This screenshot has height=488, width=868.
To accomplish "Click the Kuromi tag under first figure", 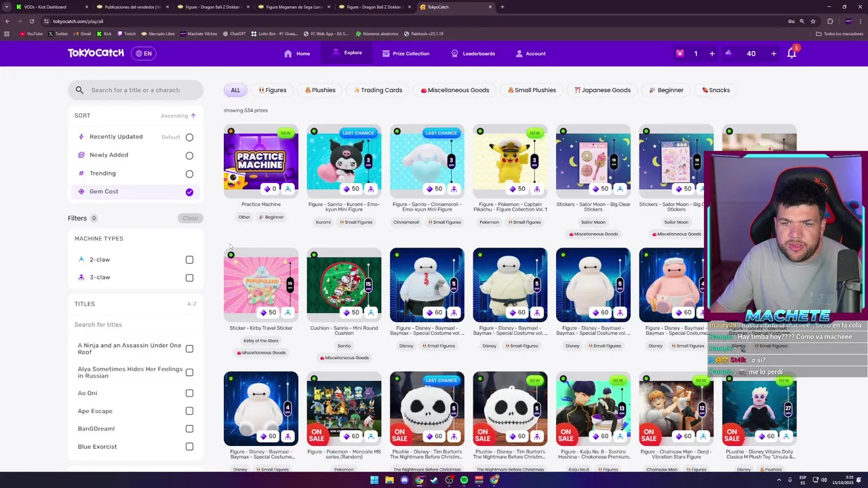I will [323, 222].
